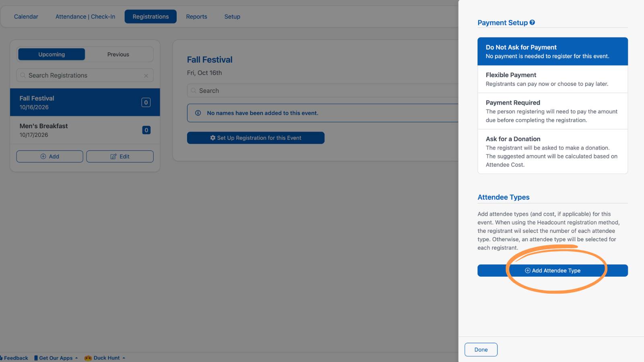Open the Feedback link in the footer
The width and height of the screenshot is (644, 362).
pyautogui.click(x=14, y=358)
